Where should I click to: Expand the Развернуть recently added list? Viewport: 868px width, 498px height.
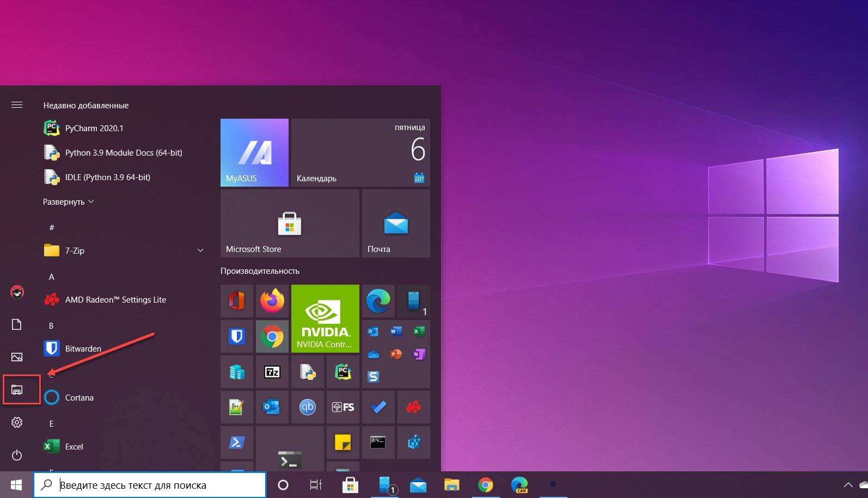69,202
